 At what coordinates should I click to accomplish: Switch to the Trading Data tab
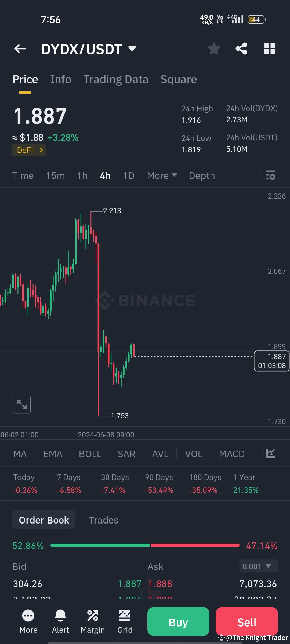tap(116, 79)
